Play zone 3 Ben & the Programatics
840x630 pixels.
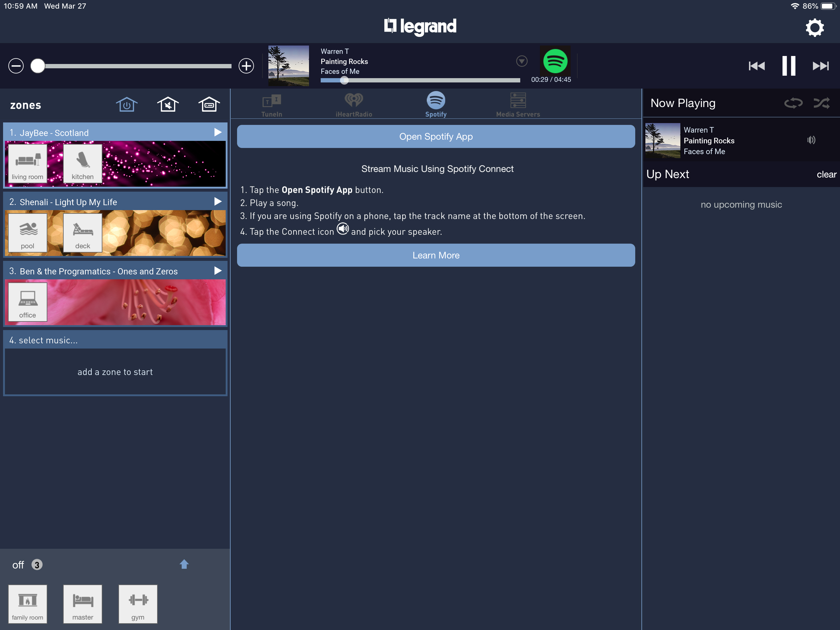[x=218, y=270]
